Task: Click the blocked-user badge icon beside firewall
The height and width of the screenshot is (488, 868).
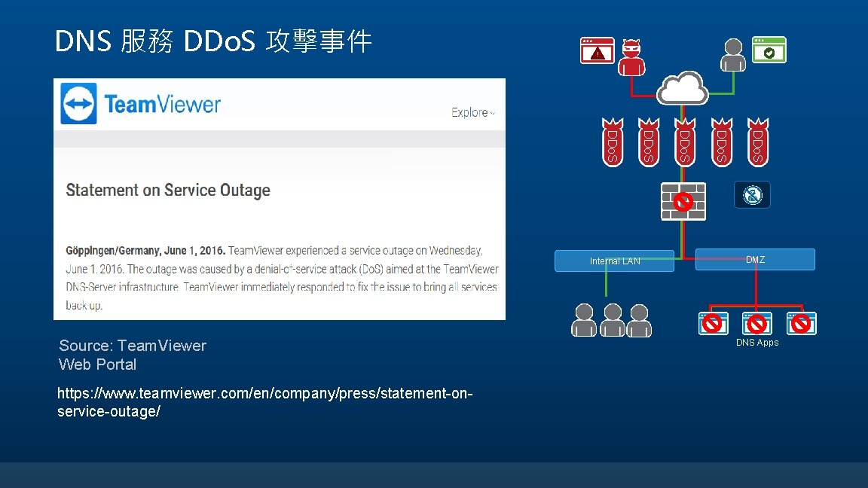Action: point(752,195)
